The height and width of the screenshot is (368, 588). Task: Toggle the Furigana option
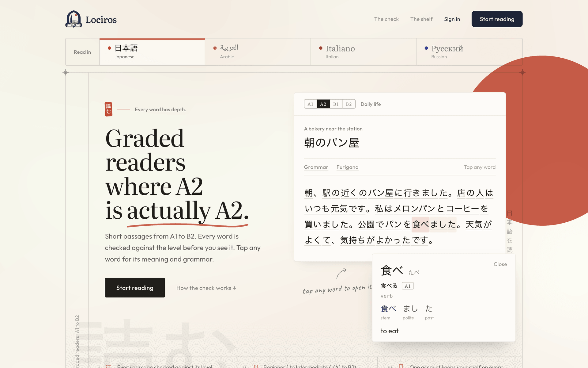[347, 167]
